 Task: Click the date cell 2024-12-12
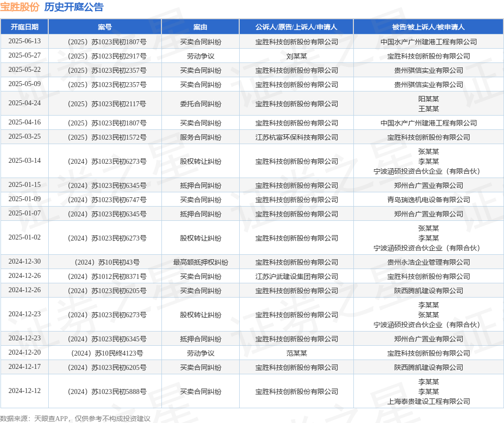click(25, 391)
